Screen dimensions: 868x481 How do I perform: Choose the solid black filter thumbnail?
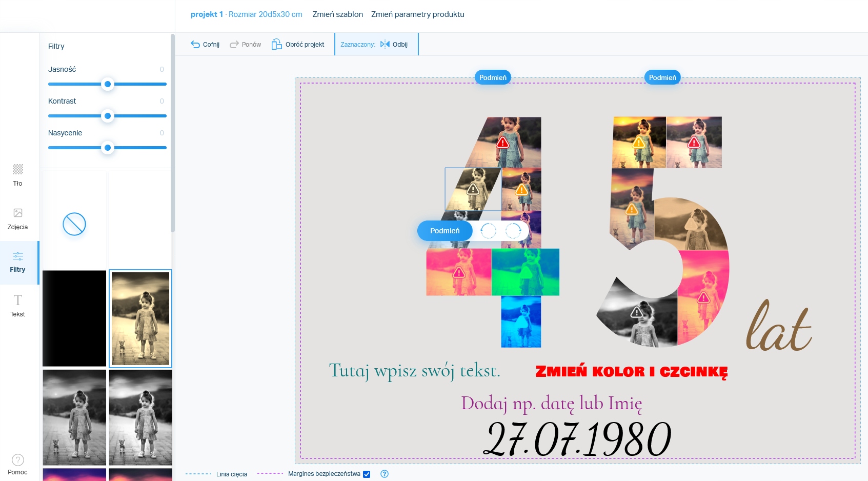coord(74,318)
